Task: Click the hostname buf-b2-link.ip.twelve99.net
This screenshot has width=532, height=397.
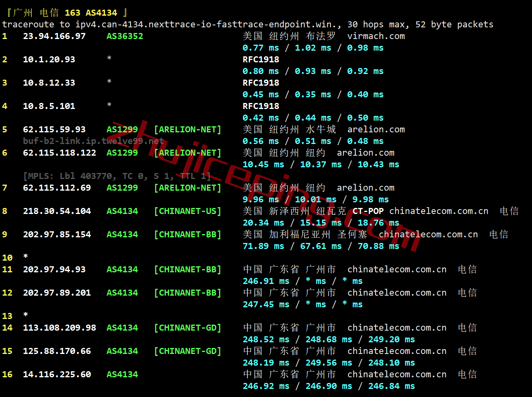Action: (93, 141)
